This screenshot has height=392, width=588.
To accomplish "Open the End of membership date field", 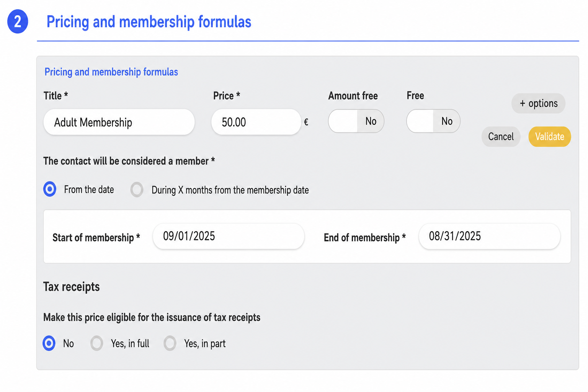I will click(x=490, y=236).
